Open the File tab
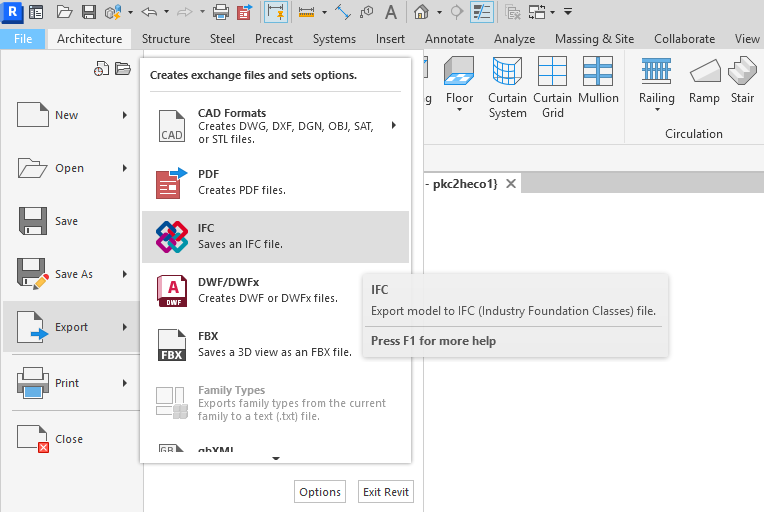 pos(23,38)
